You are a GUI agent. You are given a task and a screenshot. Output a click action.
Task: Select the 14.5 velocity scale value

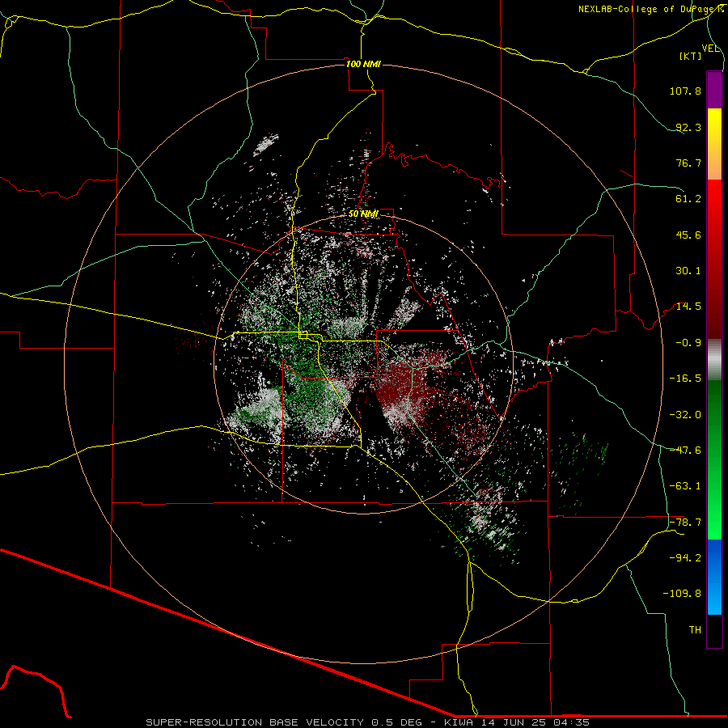pyautogui.click(x=688, y=307)
